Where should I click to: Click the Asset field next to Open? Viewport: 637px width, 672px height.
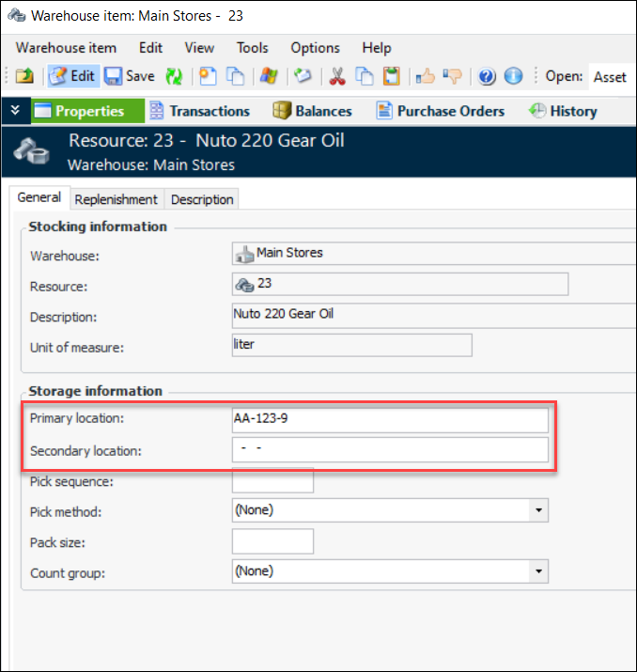(x=612, y=77)
